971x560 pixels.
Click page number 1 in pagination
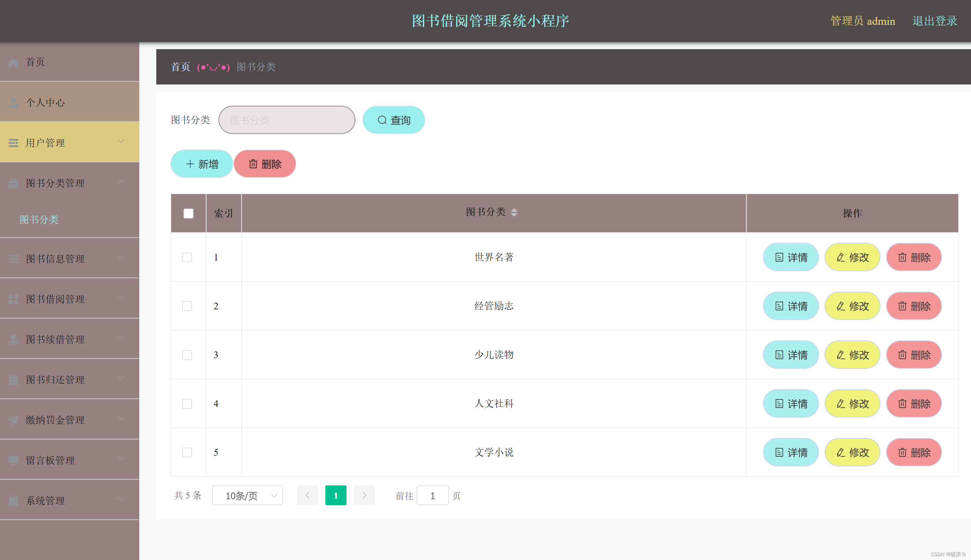[x=336, y=495]
